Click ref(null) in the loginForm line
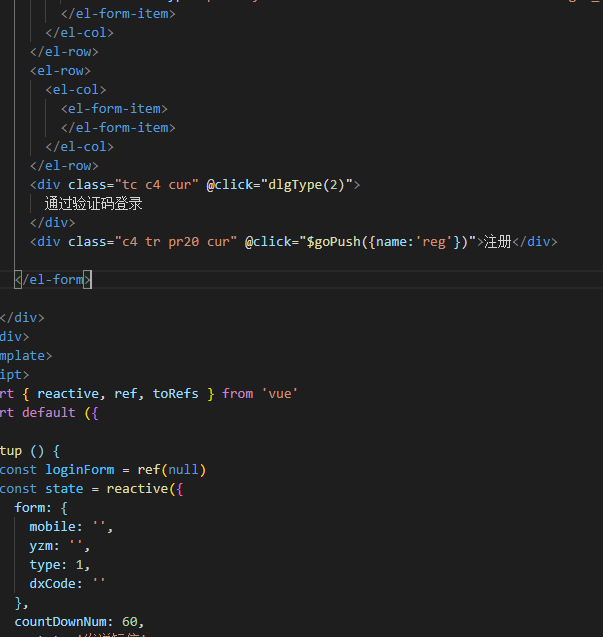603x637 pixels. tap(175, 470)
